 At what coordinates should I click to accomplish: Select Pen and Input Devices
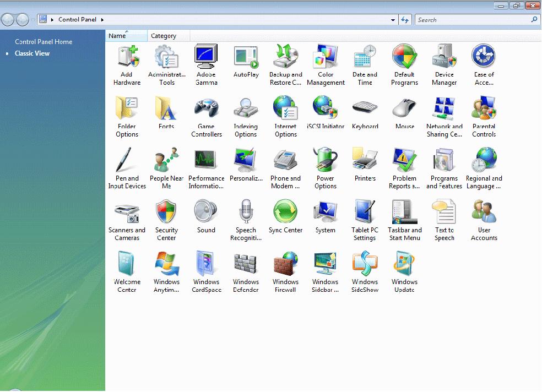127,168
